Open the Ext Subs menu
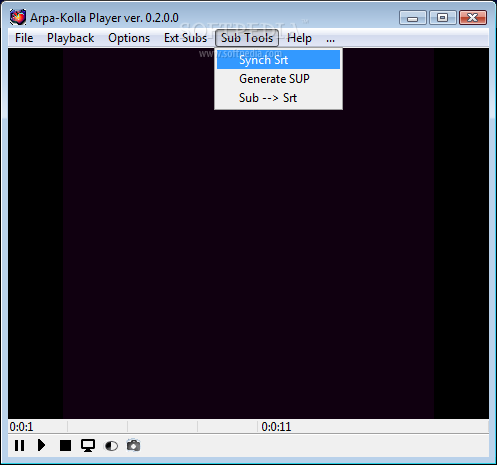497x465 pixels. pos(185,38)
